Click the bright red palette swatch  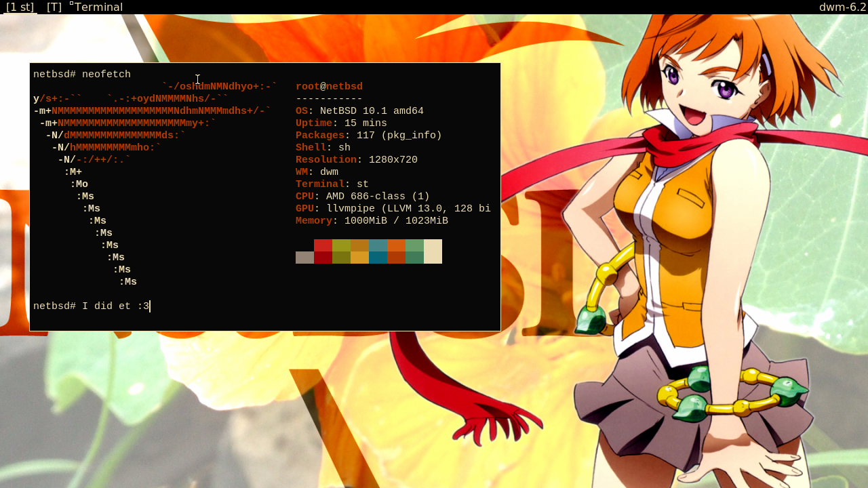pos(323,245)
